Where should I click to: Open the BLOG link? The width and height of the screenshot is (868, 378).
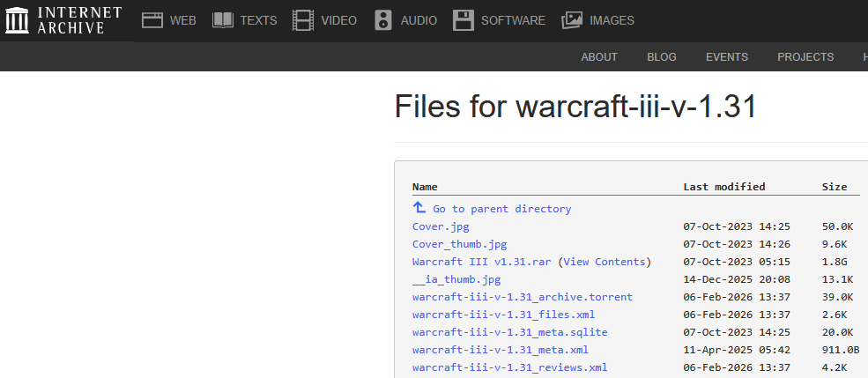pos(662,57)
